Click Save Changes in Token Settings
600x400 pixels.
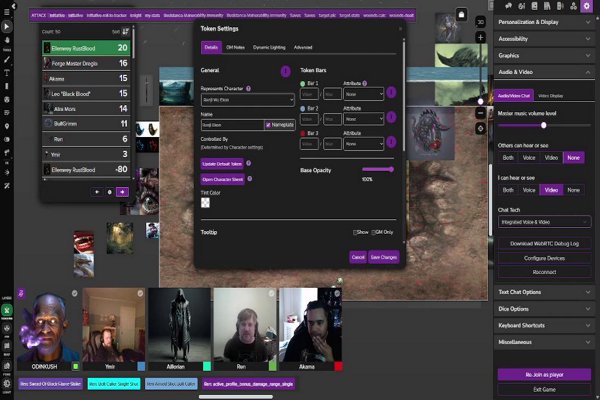click(383, 257)
